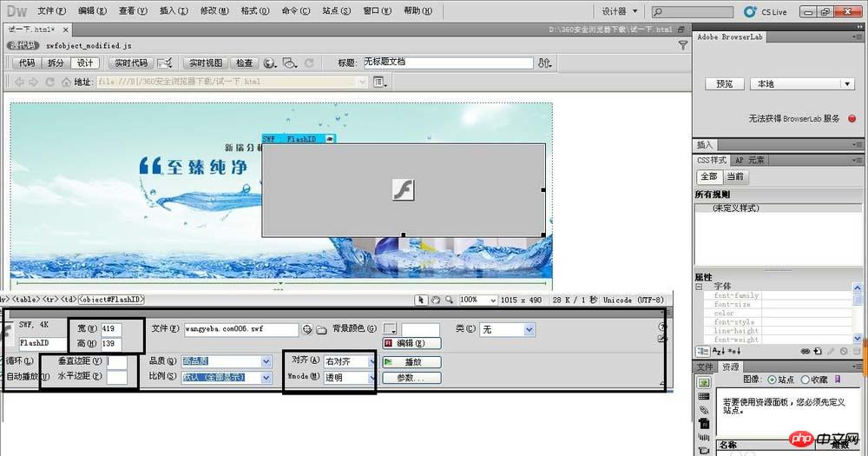
Task: Open visual aids eye icon menu
Action: (x=290, y=63)
